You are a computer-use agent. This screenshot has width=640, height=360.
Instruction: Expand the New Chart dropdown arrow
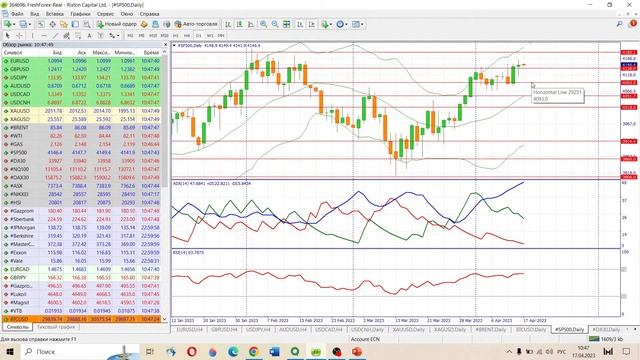pyautogui.click(x=13, y=24)
